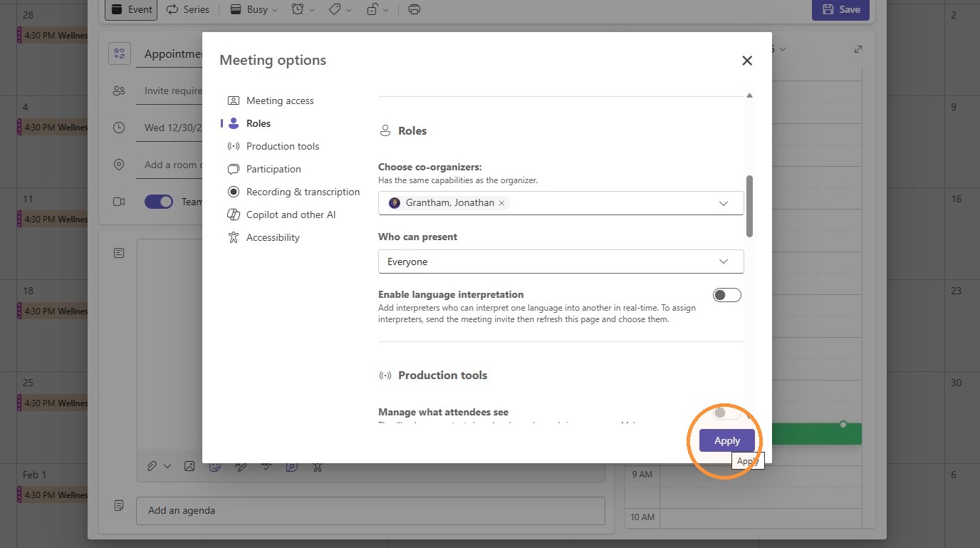This screenshot has width=980, height=548.
Task: Open the 4:30 PM Wellness event on the 18th
Action: (x=53, y=311)
